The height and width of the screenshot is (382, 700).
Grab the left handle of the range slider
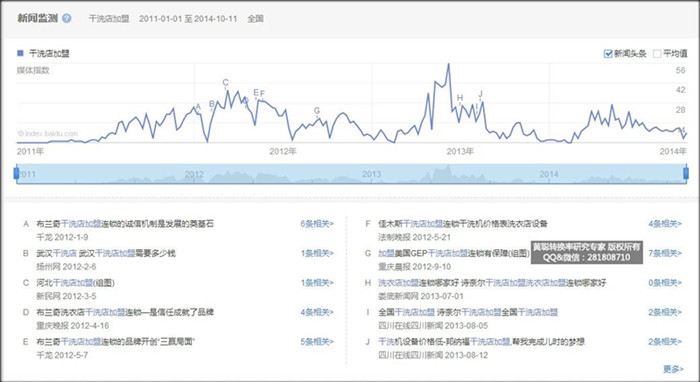click(17, 173)
